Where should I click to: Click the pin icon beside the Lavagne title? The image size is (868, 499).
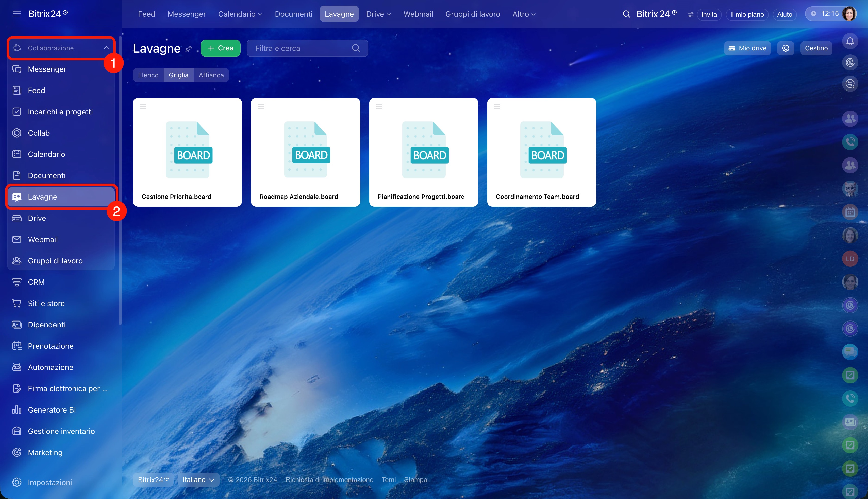188,49
